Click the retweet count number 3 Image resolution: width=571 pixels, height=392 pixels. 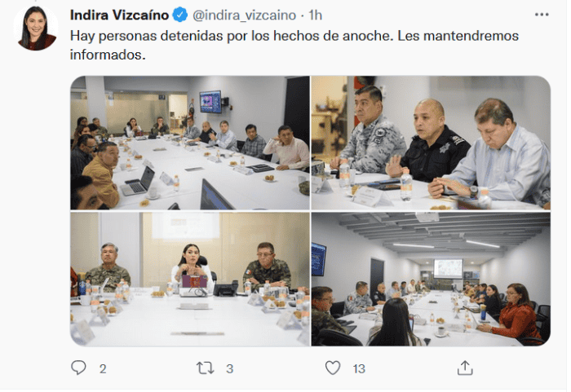click(x=229, y=368)
